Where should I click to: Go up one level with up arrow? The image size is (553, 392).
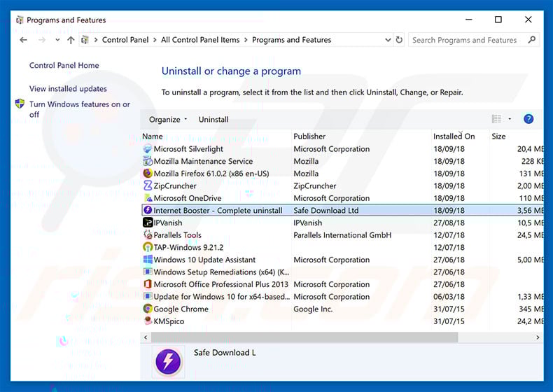pyautogui.click(x=71, y=40)
